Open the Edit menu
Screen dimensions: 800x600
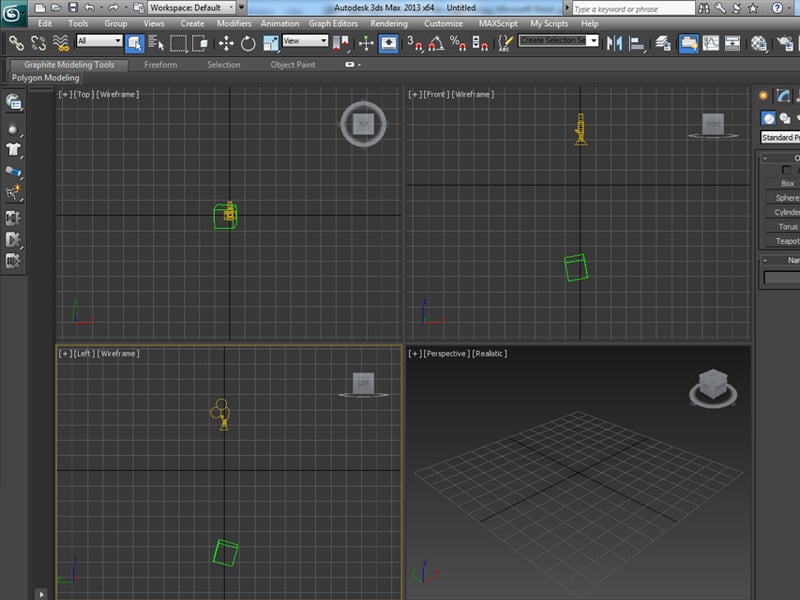point(45,23)
